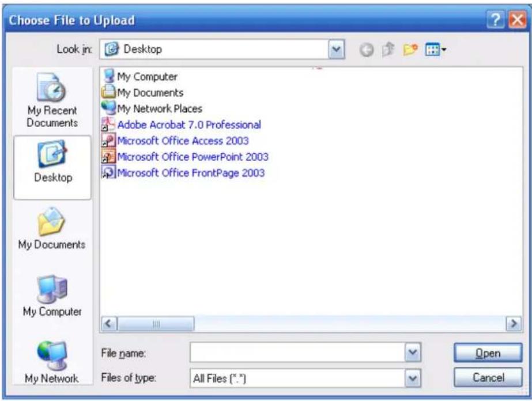
Task: Open My Recent Documents in places bar
Action: click(52, 100)
